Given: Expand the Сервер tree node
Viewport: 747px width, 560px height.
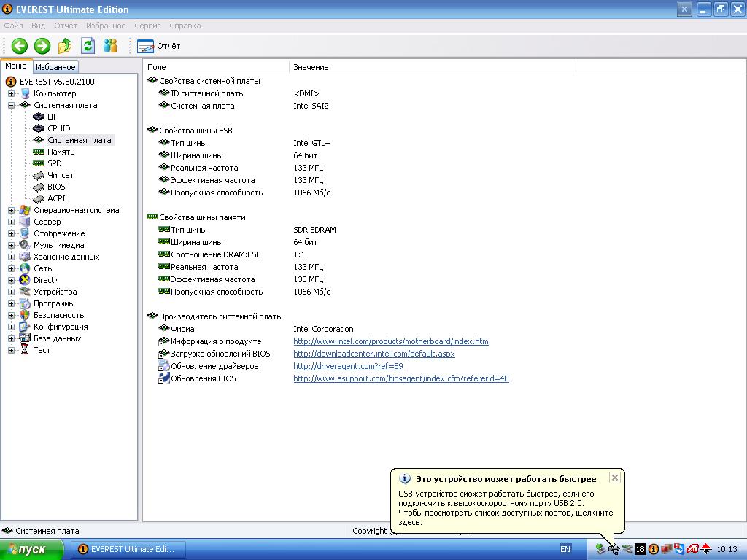Looking at the screenshot, I should coord(11,222).
